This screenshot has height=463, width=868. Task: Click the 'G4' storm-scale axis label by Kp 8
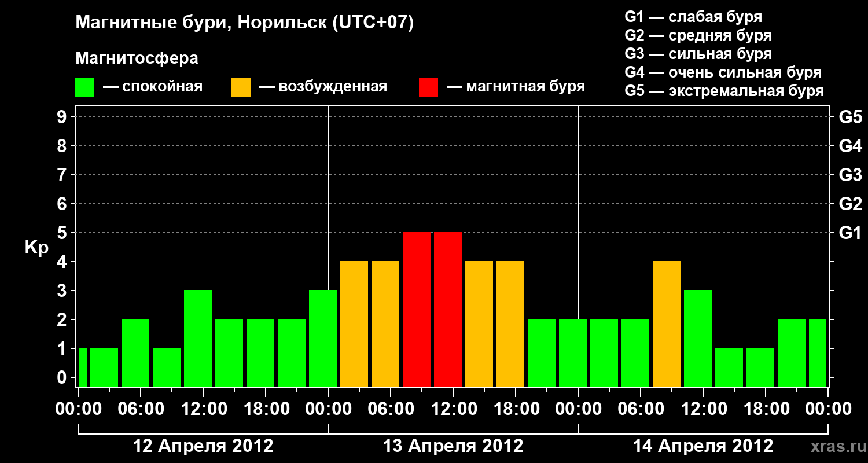pos(850,146)
